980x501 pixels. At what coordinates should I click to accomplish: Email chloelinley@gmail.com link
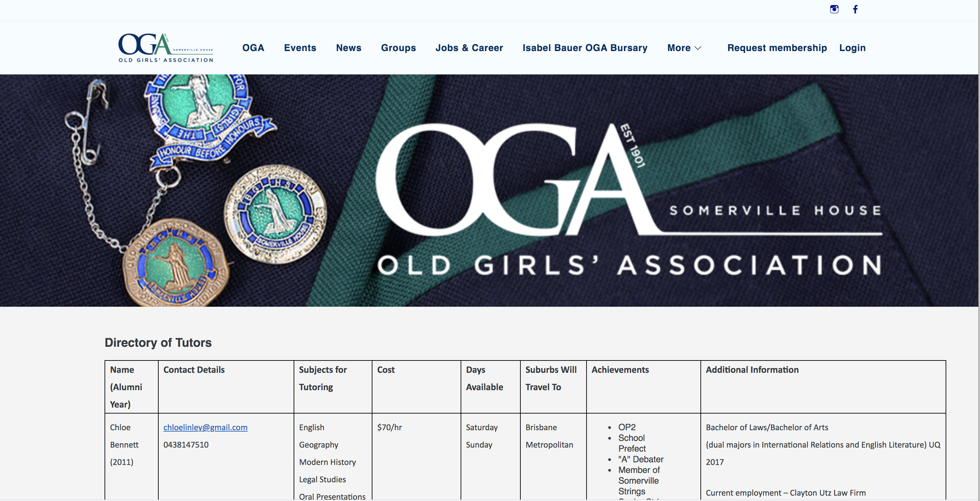(205, 427)
